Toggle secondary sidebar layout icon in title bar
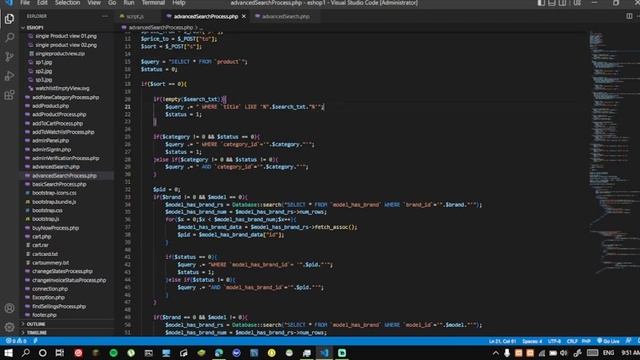This screenshot has width=640, height=360. [562, 3]
